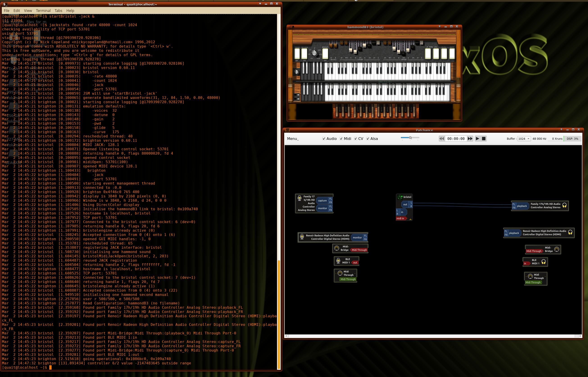Uncheck the Audio checkbox
Screen dimensions: 588x377
[324, 139]
